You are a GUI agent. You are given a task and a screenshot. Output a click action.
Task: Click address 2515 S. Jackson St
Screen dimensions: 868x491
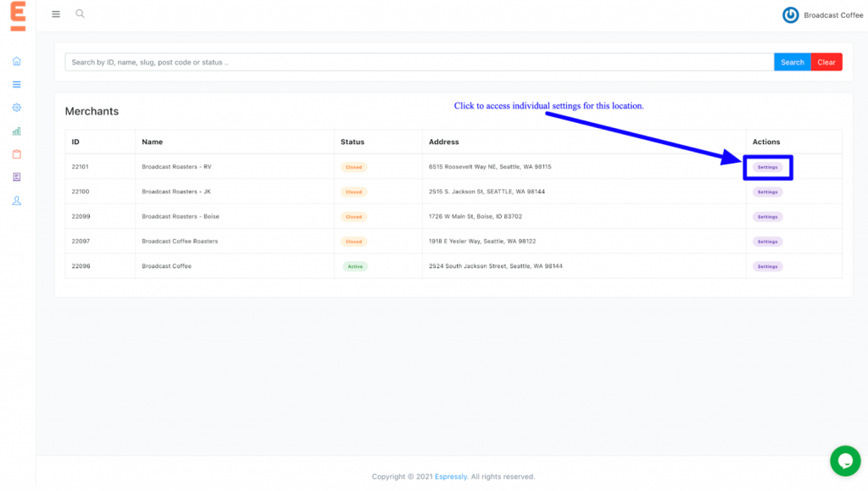(487, 192)
